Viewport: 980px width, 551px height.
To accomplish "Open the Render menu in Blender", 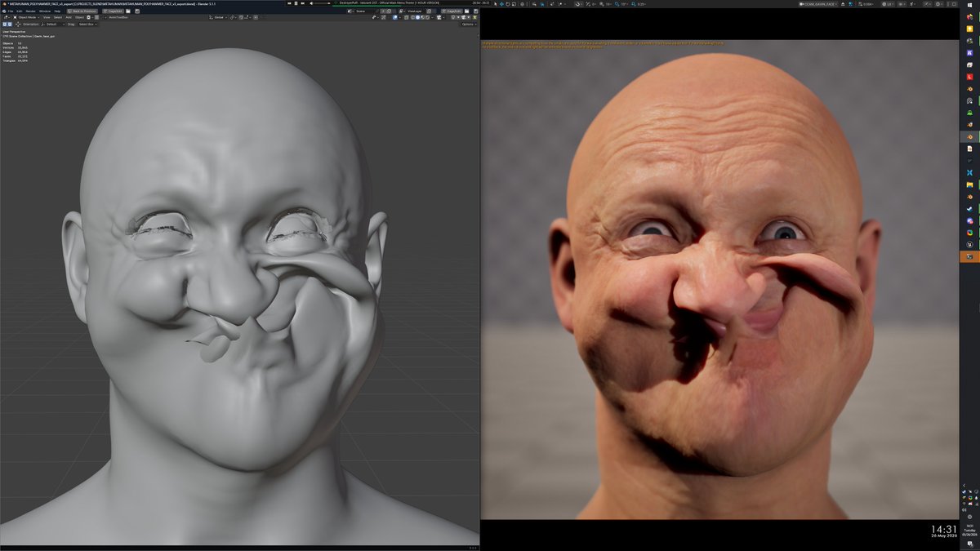I will (x=30, y=11).
